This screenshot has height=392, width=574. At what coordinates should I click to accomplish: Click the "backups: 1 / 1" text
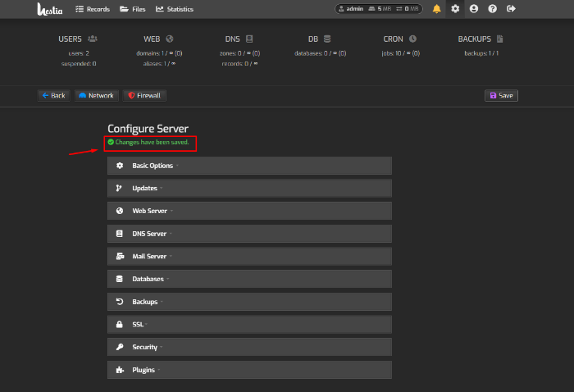(x=481, y=53)
